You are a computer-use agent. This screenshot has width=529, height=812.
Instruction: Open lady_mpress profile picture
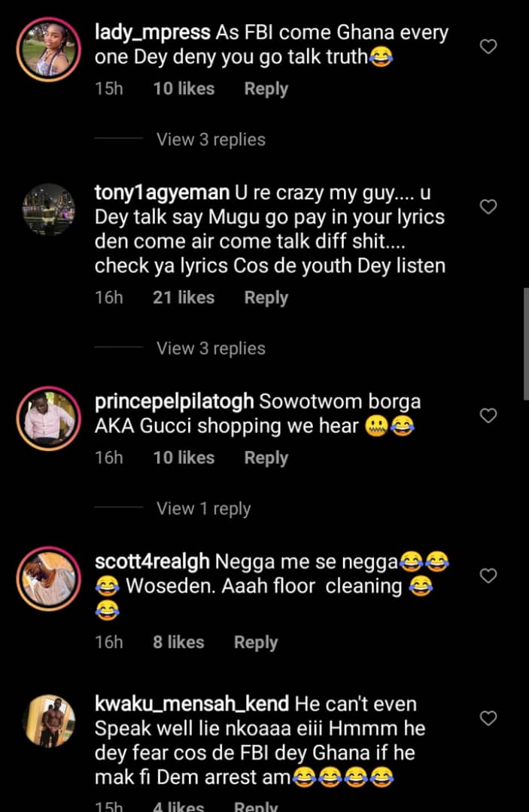coord(49,50)
